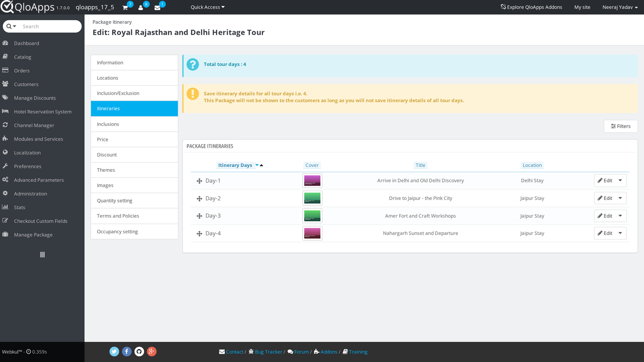The width and height of the screenshot is (644, 362).
Task: Click the QloApps logo
Action: point(28,7)
